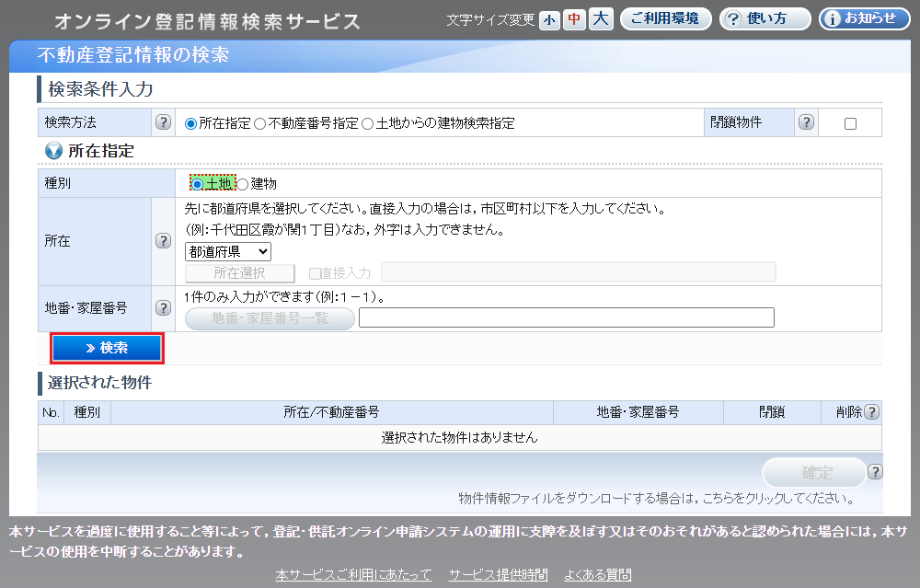This screenshot has width=920, height=588.
Task: Click help icon next to 削除 column
Action: point(871,412)
